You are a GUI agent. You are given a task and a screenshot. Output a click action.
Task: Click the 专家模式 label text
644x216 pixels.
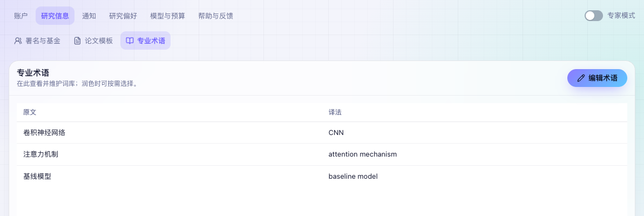point(621,16)
